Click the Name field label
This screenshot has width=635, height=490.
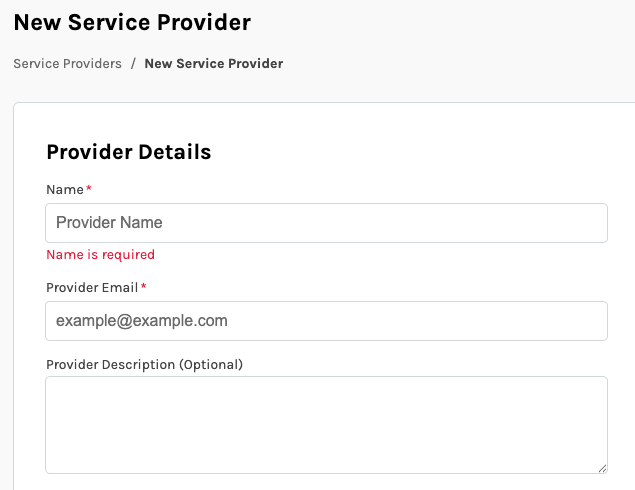(65, 189)
